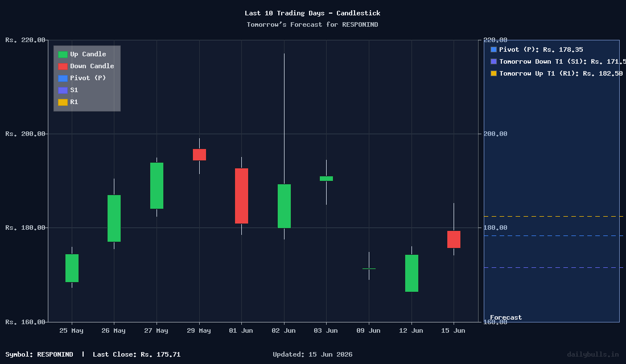Click the 'Rs. 200.00' left axis label

click(25, 134)
